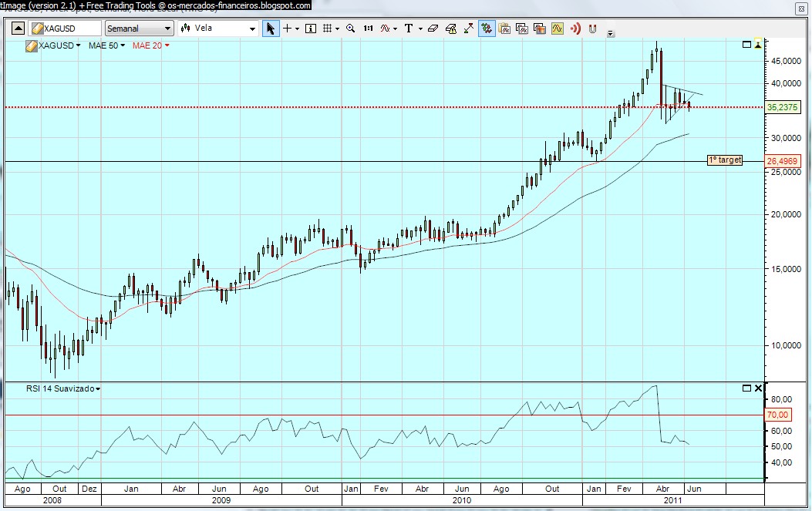This screenshot has height=511, width=812.
Task: Open the grid options dropdown arrow
Action: [x=337, y=29]
